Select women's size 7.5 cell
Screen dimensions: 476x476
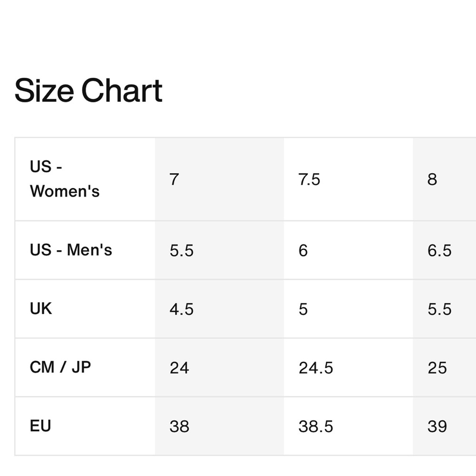pyautogui.click(x=348, y=179)
